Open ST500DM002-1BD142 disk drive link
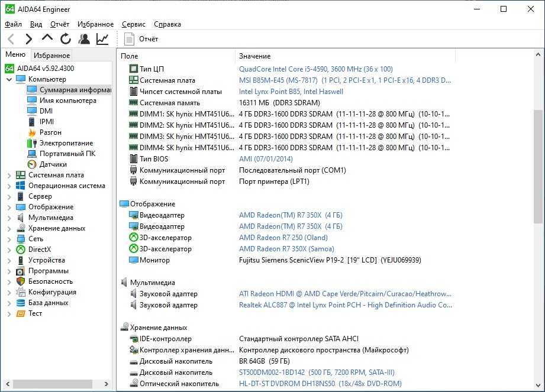The image size is (545, 392). pyautogui.click(x=317, y=372)
